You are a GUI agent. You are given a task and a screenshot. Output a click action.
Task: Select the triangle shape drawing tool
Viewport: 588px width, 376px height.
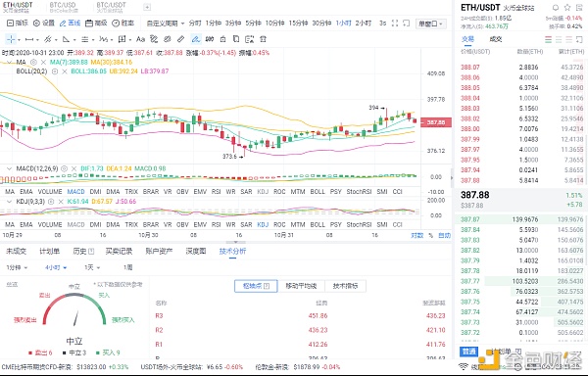click(x=66, y=39)
